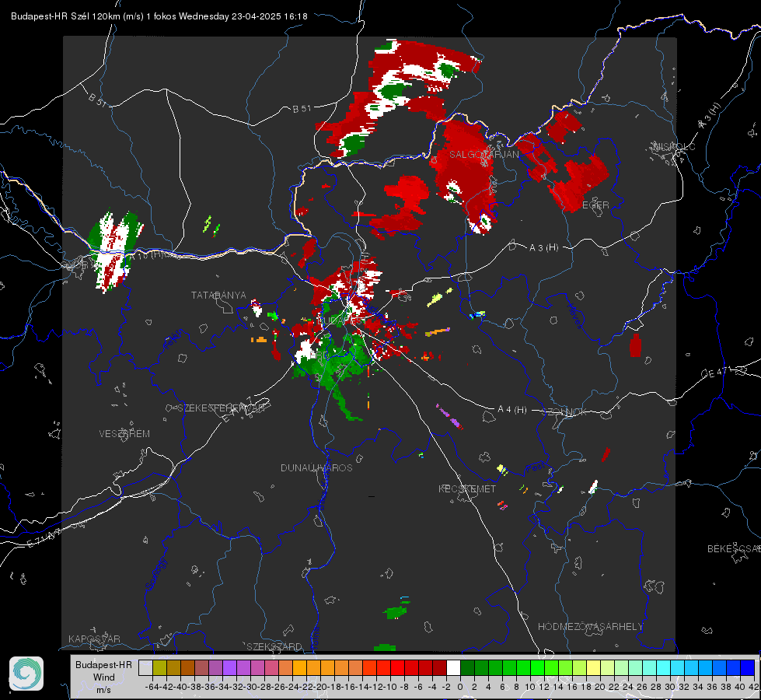Click the legend value label -64
Screen dimensions: 761x700
[152, 687]
